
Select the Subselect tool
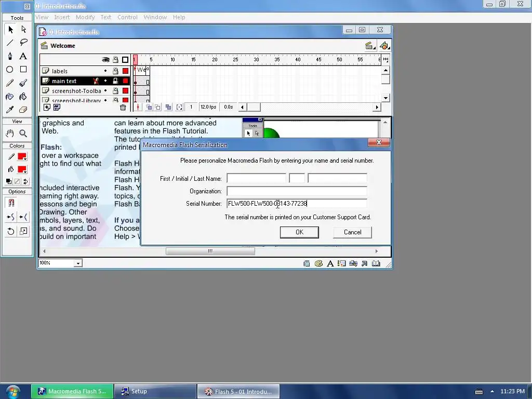[x=23, y=30]
